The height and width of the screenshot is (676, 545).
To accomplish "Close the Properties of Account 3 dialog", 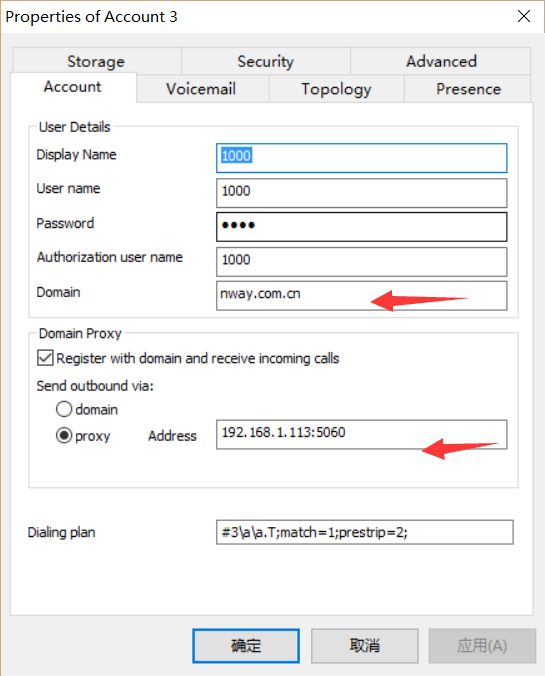I will 524,16.
